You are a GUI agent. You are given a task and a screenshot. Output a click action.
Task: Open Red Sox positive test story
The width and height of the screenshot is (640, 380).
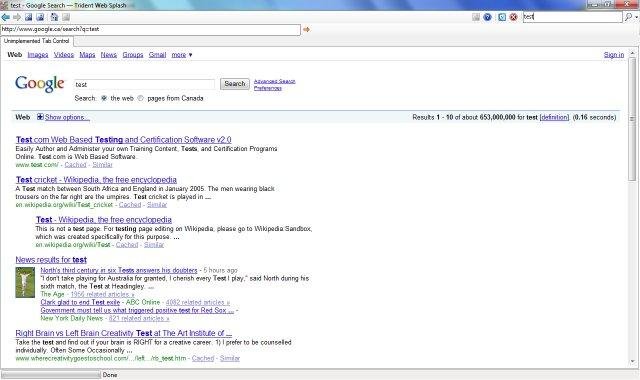(x=137, y=310)
